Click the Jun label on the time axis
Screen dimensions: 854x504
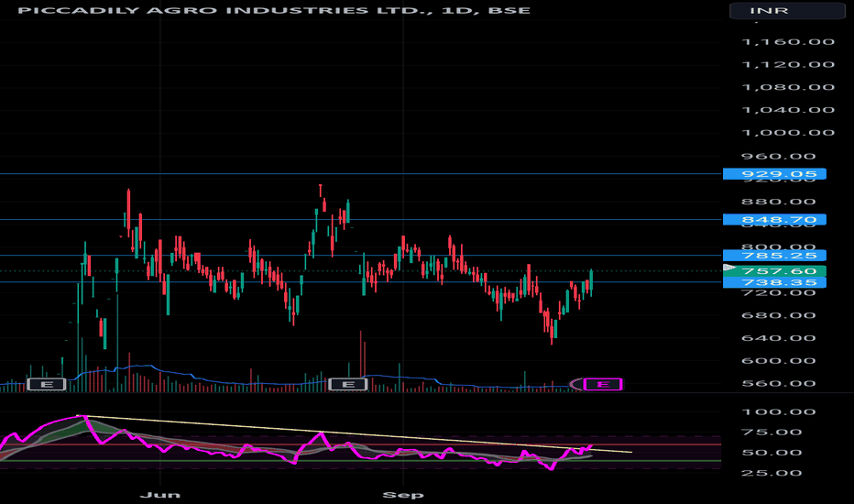point(160,495)
